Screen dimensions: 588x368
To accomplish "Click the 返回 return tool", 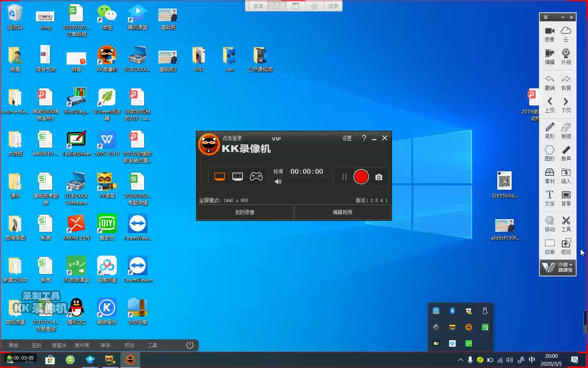I will [x=566, y=247].
